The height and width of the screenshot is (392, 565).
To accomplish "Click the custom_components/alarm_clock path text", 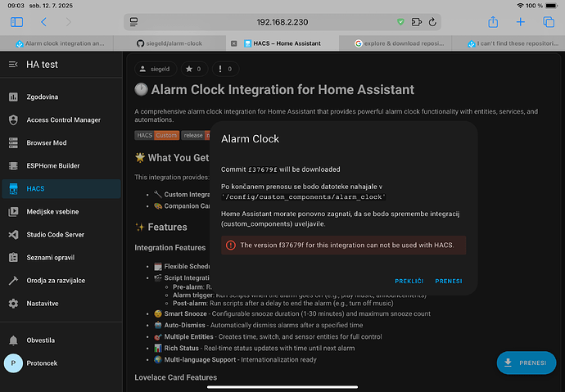I will tap(304, 197).
